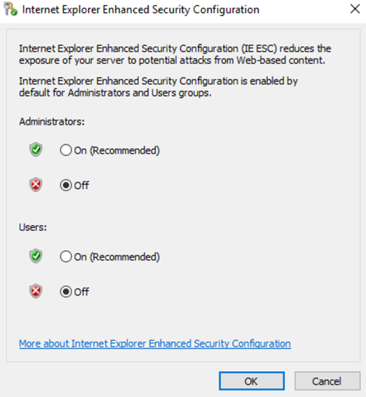This screenshot has height=397, width=366.
Task: Click the dialog title bar text
Action: pyautogui.click(x=141, y=10)
